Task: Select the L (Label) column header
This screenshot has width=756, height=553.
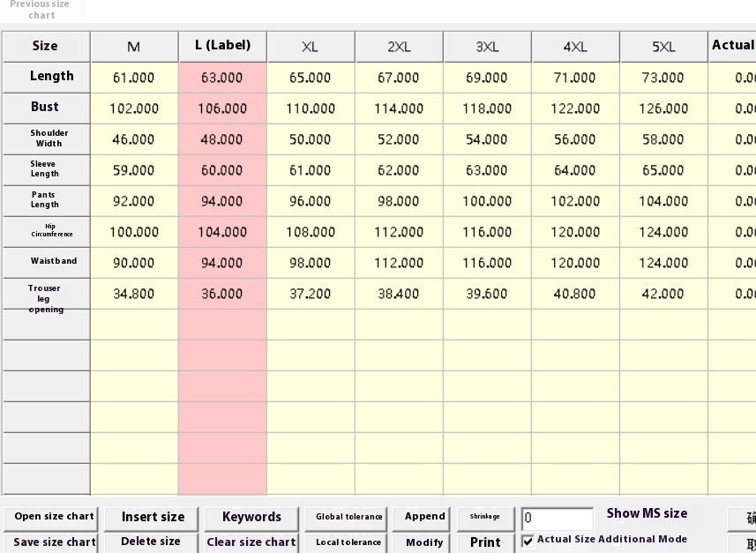Action: [222, 46]
